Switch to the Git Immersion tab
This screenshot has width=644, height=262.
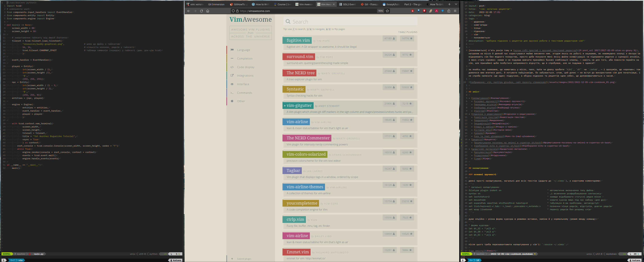pyautogui.click(x=216, y=4)
